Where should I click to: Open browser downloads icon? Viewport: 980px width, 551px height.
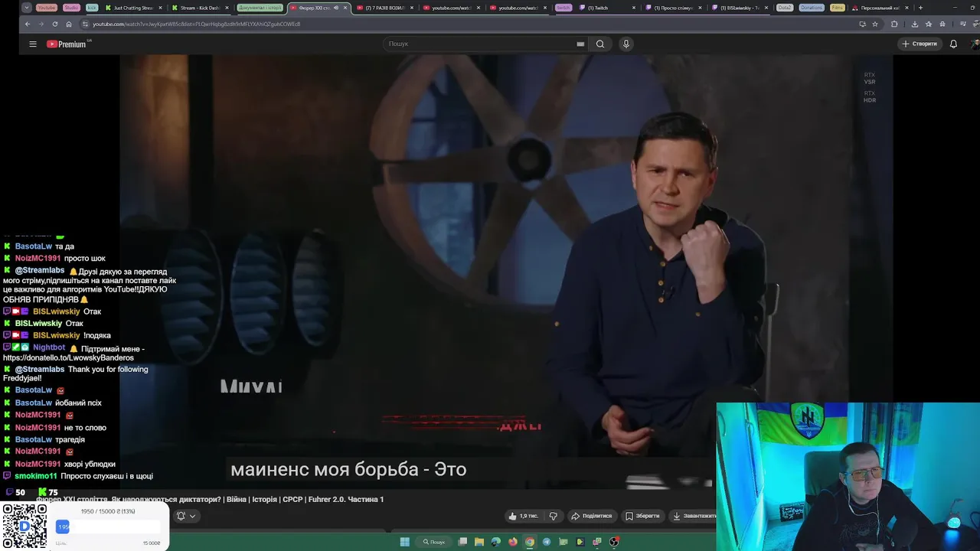[x=914, y=24]
